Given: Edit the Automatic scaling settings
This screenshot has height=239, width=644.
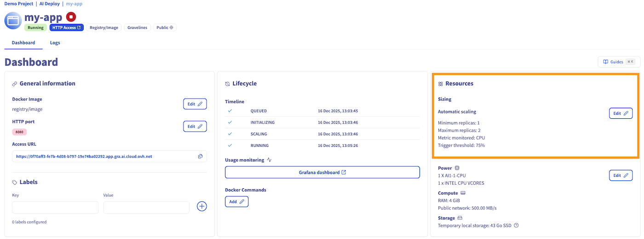Looking at the screenshot, I should (621, 113).
